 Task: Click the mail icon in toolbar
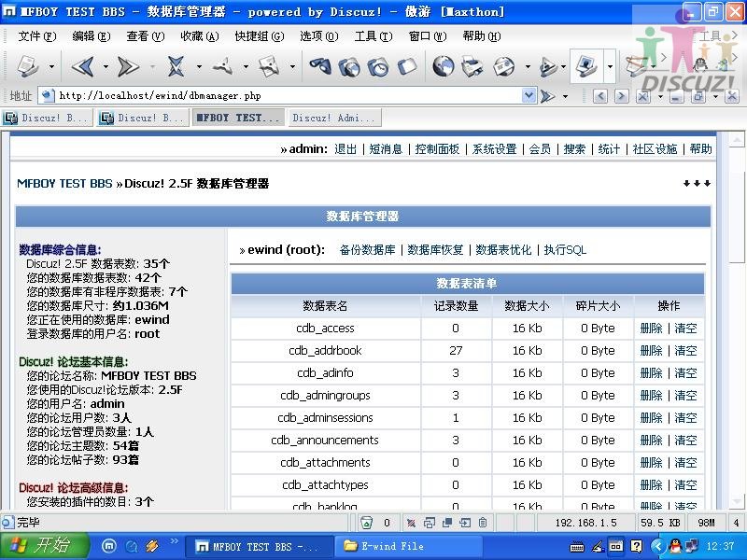[504, 66]
